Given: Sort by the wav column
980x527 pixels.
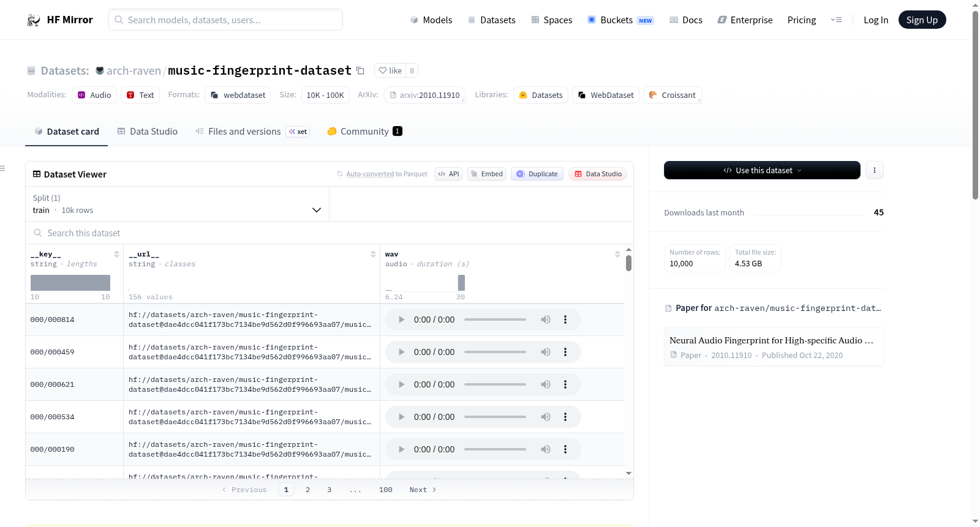Looking at the screenshot, I should point(617,254).
